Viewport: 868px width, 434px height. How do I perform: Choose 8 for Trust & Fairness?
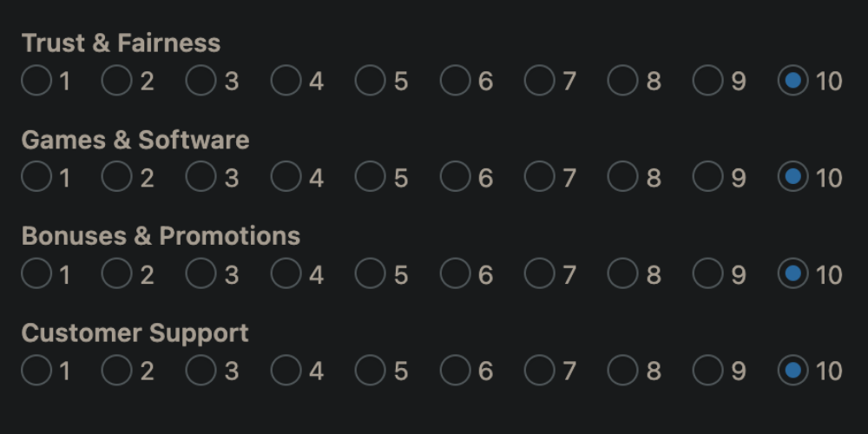(x=622, y=82)
